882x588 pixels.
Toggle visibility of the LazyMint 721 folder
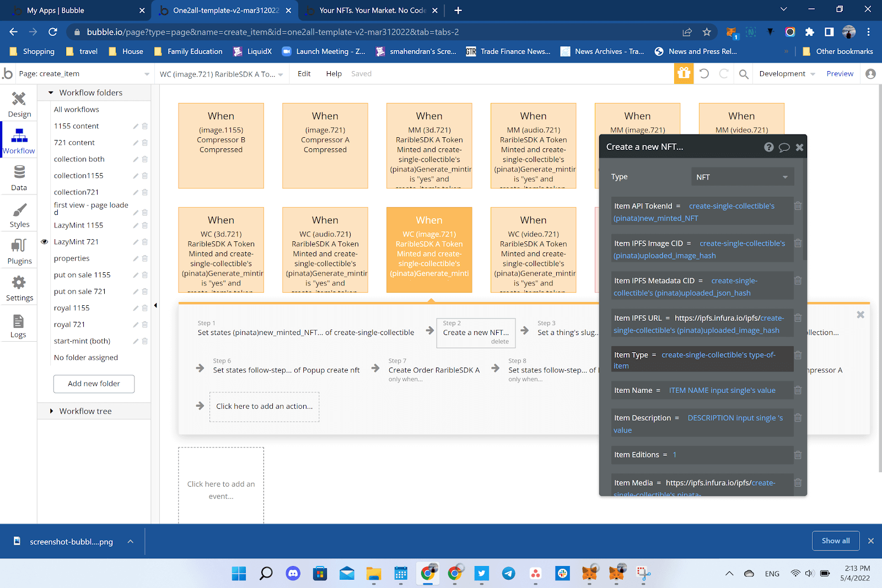[x=44, y=241]
